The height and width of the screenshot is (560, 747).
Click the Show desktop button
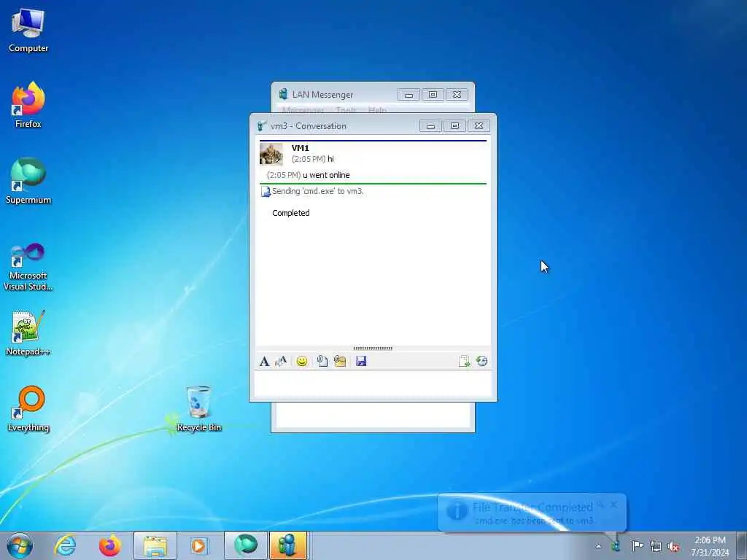(741, 545)
